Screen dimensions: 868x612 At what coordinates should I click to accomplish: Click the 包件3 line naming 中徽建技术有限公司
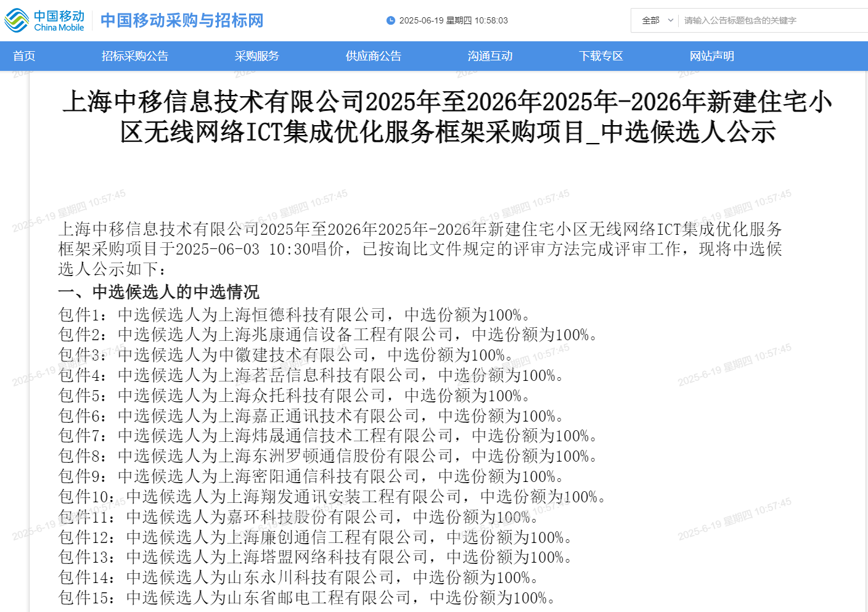coord(286,355)
